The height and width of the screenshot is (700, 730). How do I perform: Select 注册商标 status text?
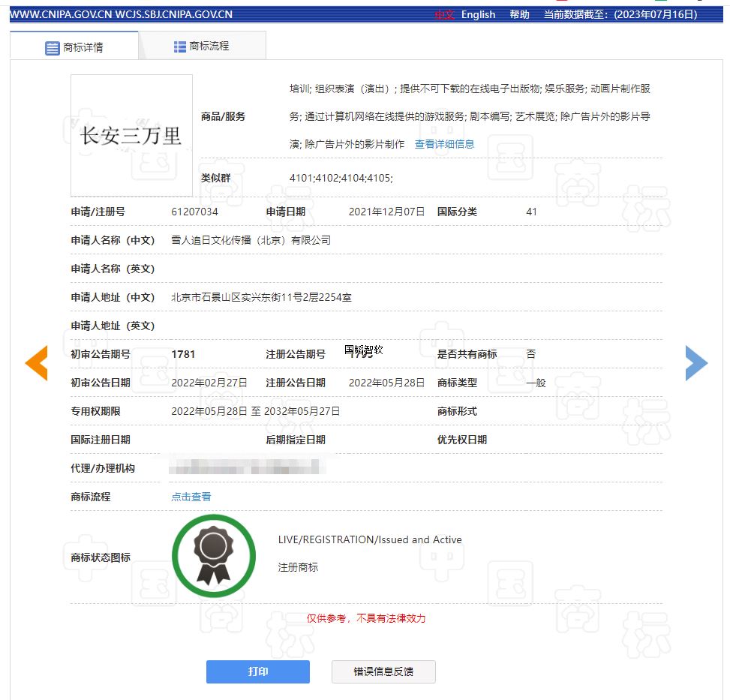click(298, 567)
